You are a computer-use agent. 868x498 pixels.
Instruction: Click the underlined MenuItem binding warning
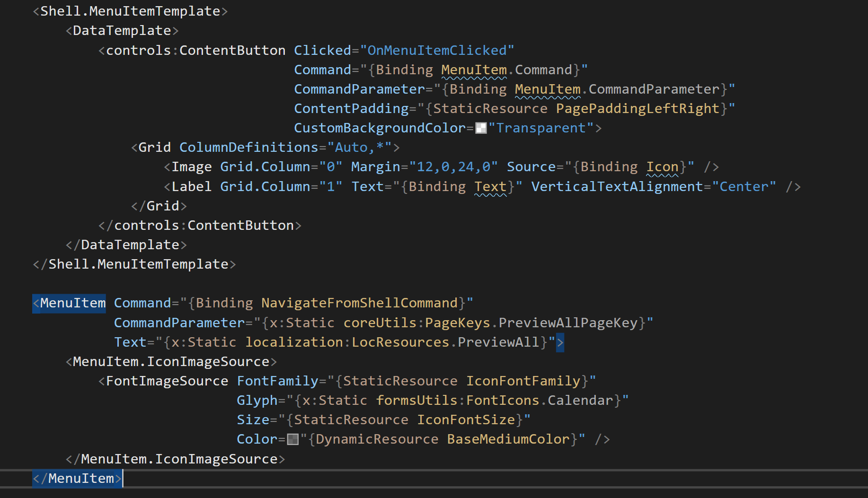coord(473,70)
